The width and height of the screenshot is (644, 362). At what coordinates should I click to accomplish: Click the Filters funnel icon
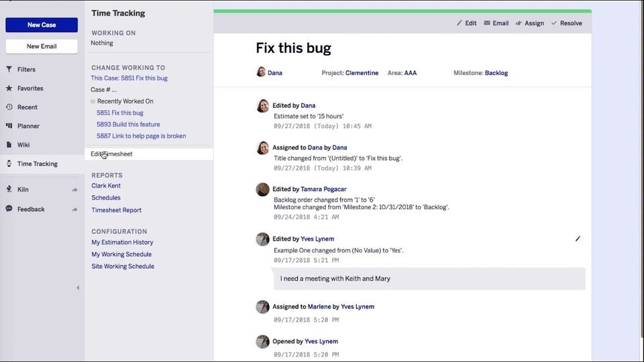(x=9, y=69)
